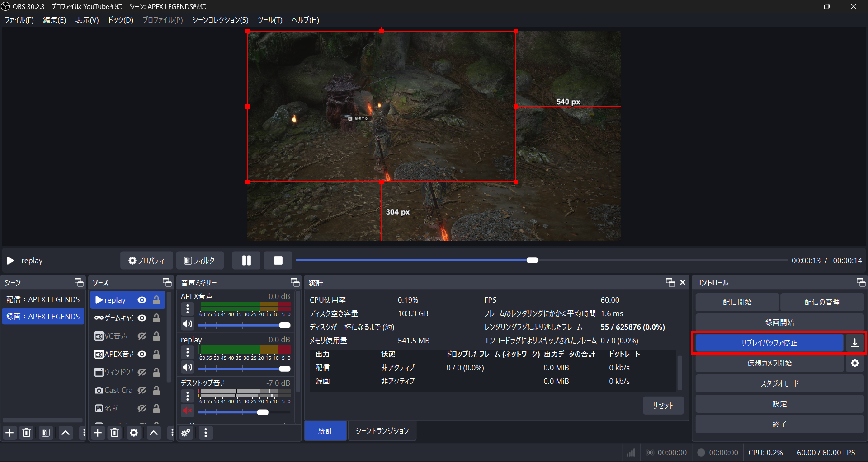Stop the replay media playback
The width and height of the screenshot is (868, 462).
[x=278, y=261]
